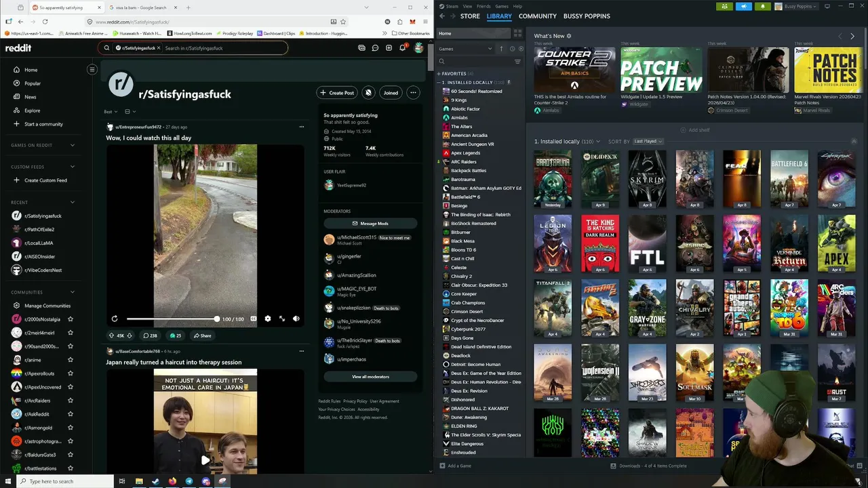Remove r/Satisfyingasfuck search scope chip
Screen dimensions: 868x488
[159, 48]
